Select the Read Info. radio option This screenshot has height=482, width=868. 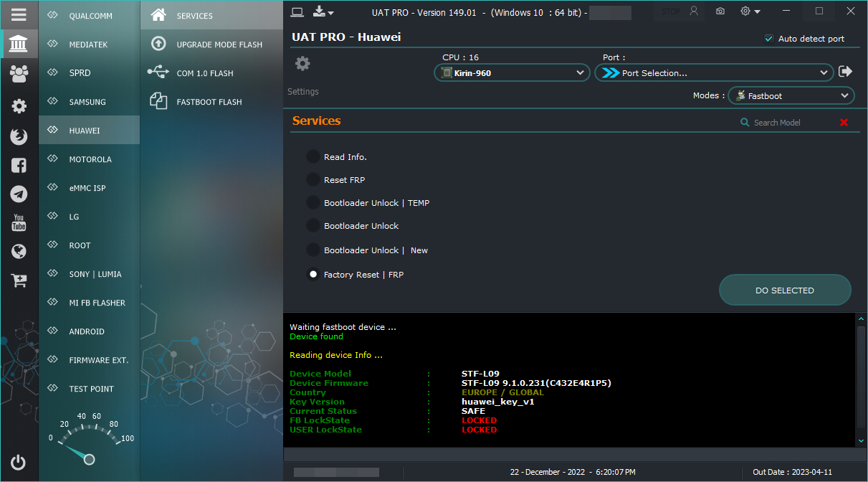point(313,156)
